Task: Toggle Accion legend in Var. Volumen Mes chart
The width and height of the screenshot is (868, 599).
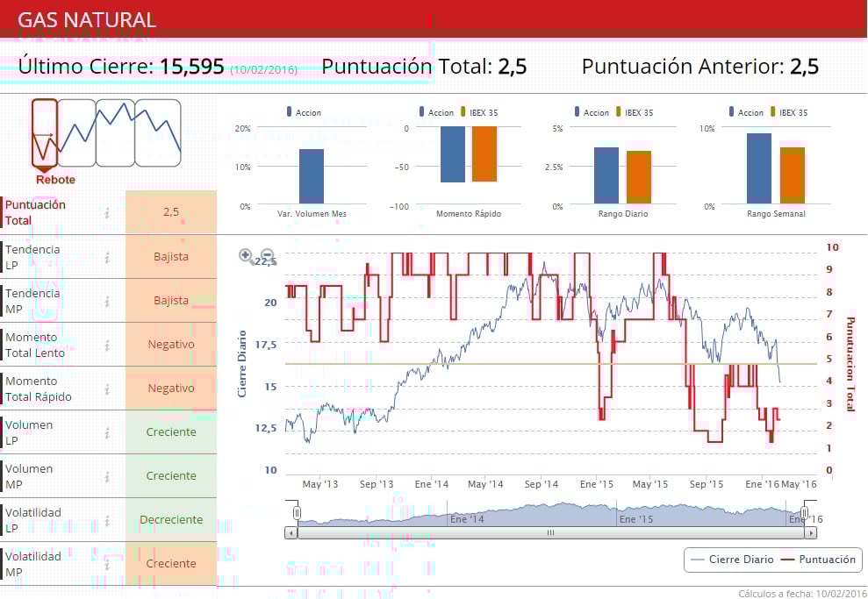Action: (x=304, y=112)
